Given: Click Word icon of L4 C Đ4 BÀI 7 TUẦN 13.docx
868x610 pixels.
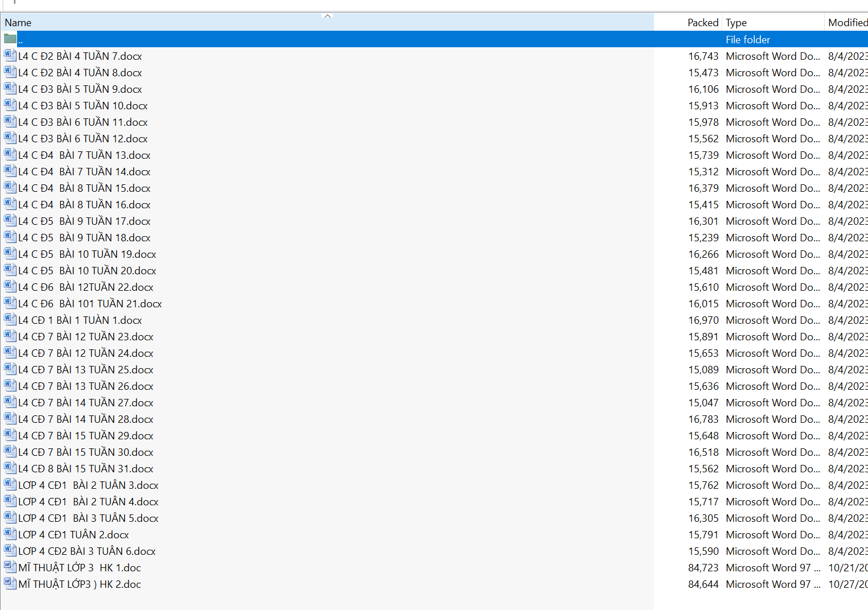Looking at the screenshot, I should point(10,154).
